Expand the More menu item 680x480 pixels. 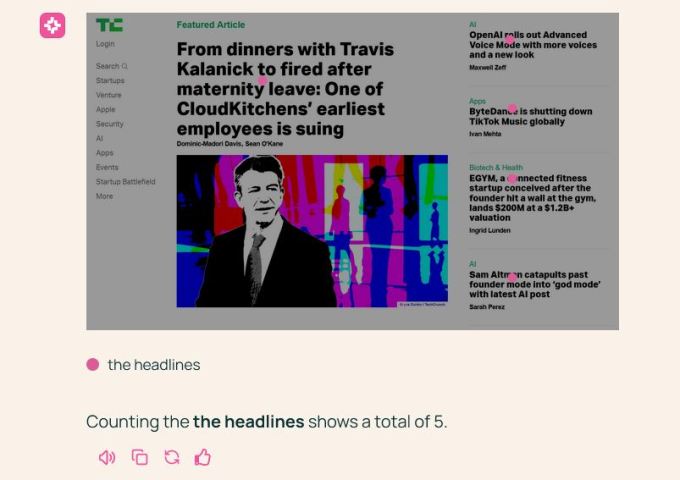(105, 196)
